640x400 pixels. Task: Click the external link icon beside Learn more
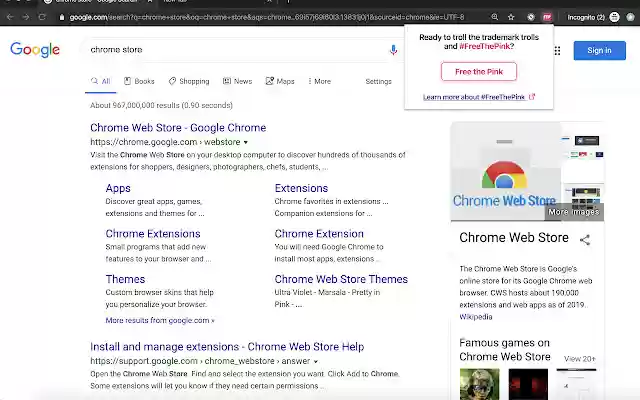pyautogui.click(x=532, y=97)
